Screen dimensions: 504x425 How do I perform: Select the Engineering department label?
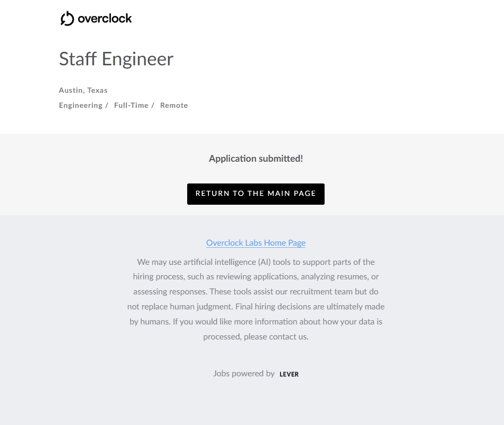[x=80, y=105]
